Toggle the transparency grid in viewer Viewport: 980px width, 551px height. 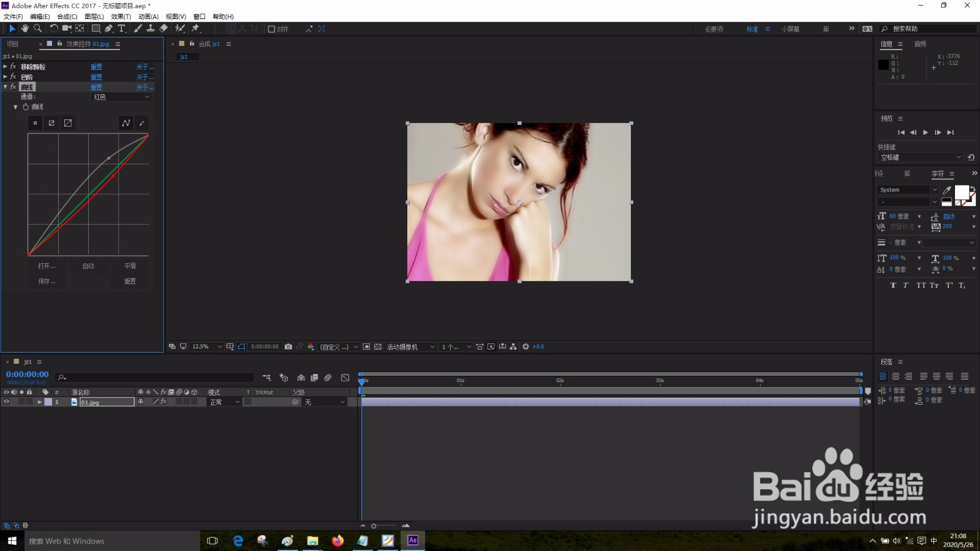click(378, 347)
